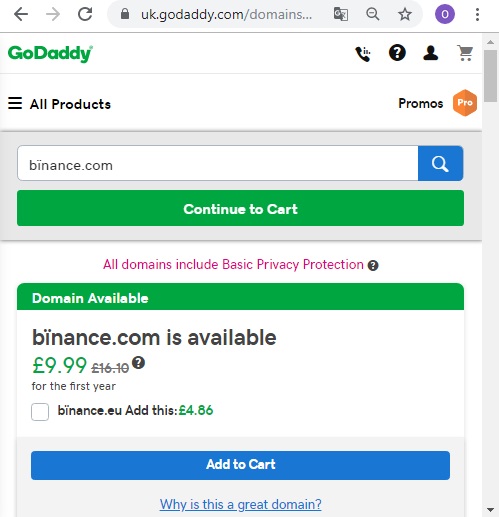Open the account user icon
This screenshot has width=499, height=517.
coord(430,53)
